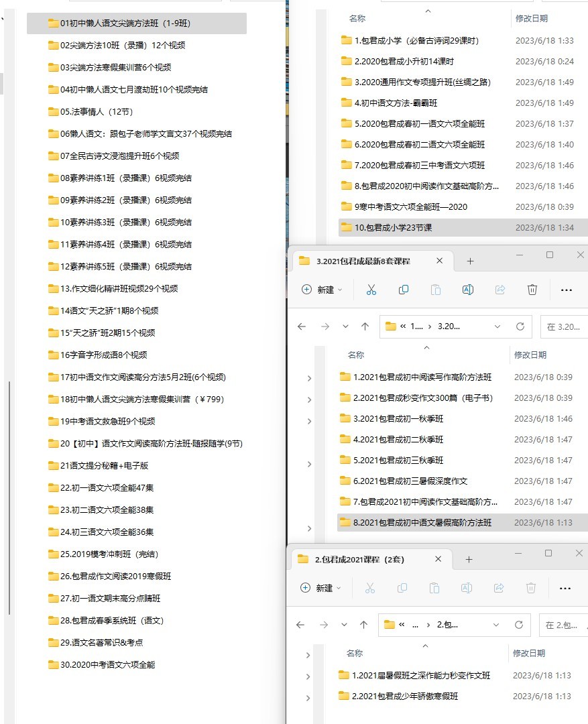Select folder 30.2020中考语文六项全能
The image size is (588, 724).
(101, 665)
